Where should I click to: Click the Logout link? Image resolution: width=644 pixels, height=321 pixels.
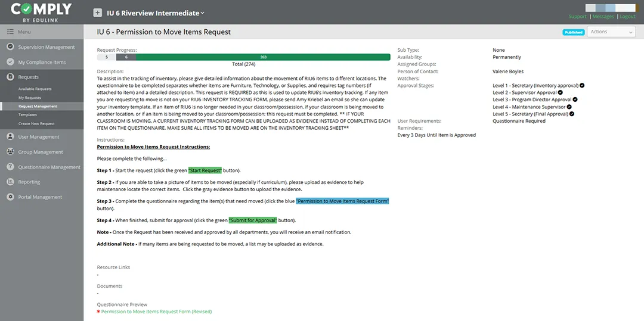click(x=627, y=17)
